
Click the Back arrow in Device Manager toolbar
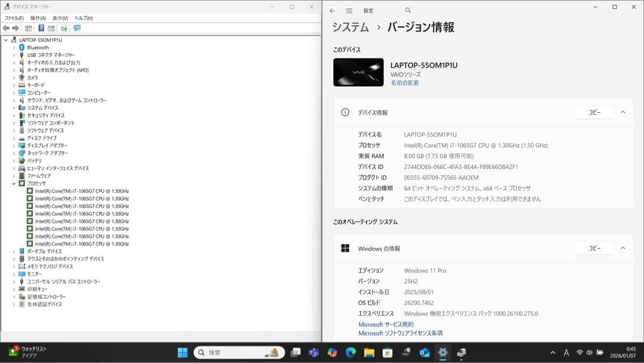6,28
